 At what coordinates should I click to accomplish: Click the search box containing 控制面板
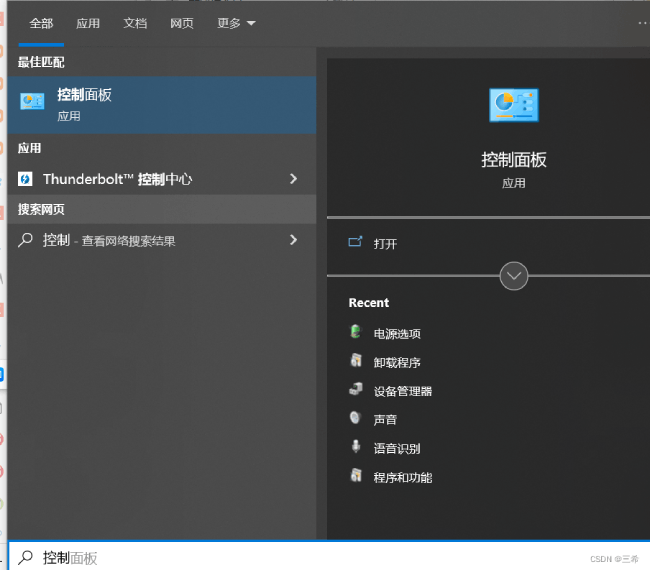(x=329, y=557)
